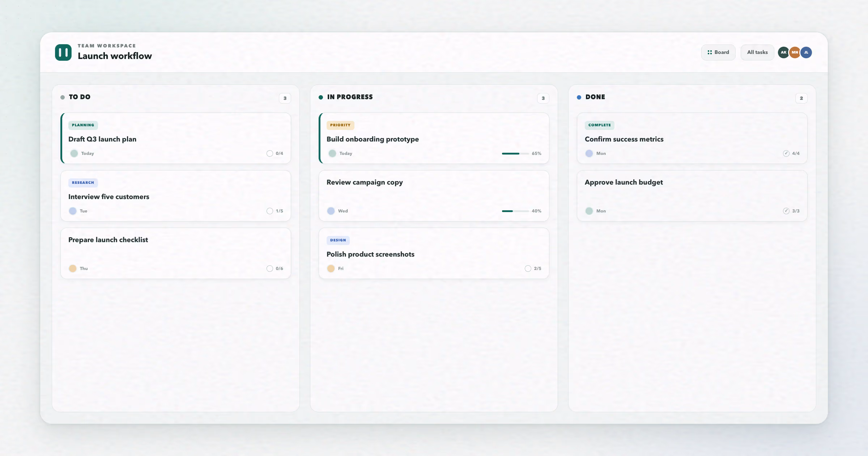868x456 pixels.
Task: Click the IN PROGRESS column heading
Action: point(350,97)
